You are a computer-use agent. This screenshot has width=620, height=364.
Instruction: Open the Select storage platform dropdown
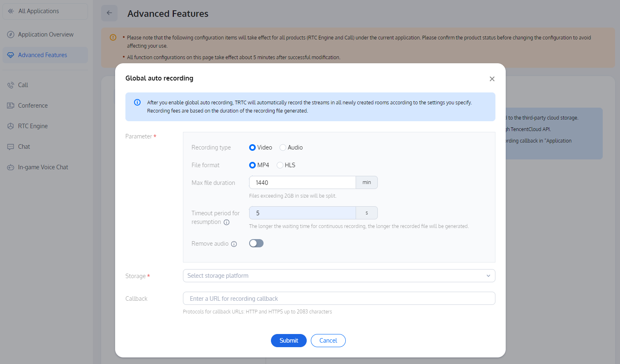coord(339,276)
